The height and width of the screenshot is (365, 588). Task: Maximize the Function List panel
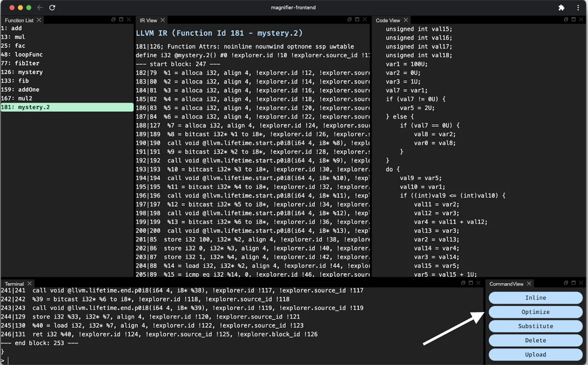pyautogui.click(x=121, y=20)
